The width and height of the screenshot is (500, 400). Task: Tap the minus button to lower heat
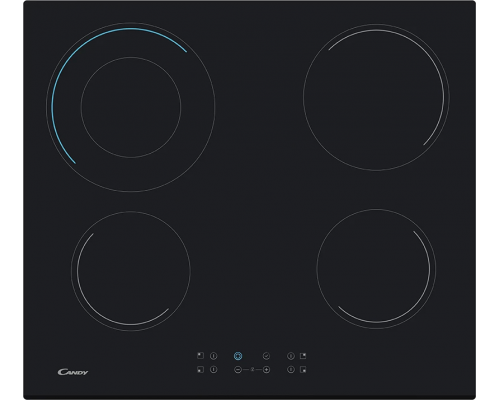click(238, 369)
